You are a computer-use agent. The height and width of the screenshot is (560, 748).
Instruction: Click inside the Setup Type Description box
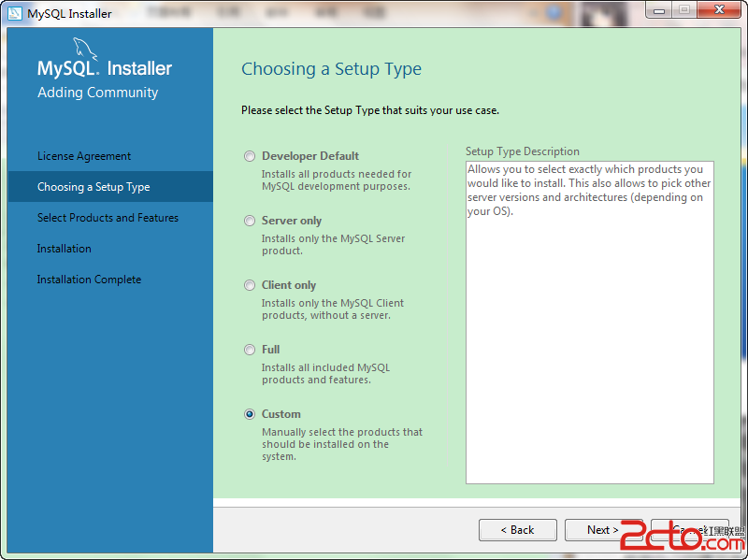point(590,323)
